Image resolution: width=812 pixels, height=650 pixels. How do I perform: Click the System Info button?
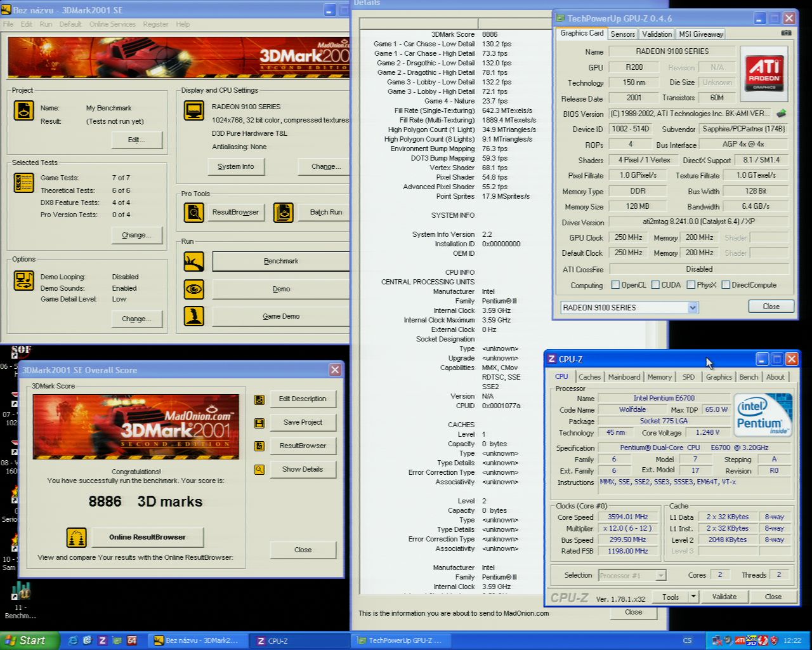click(235, 166)
